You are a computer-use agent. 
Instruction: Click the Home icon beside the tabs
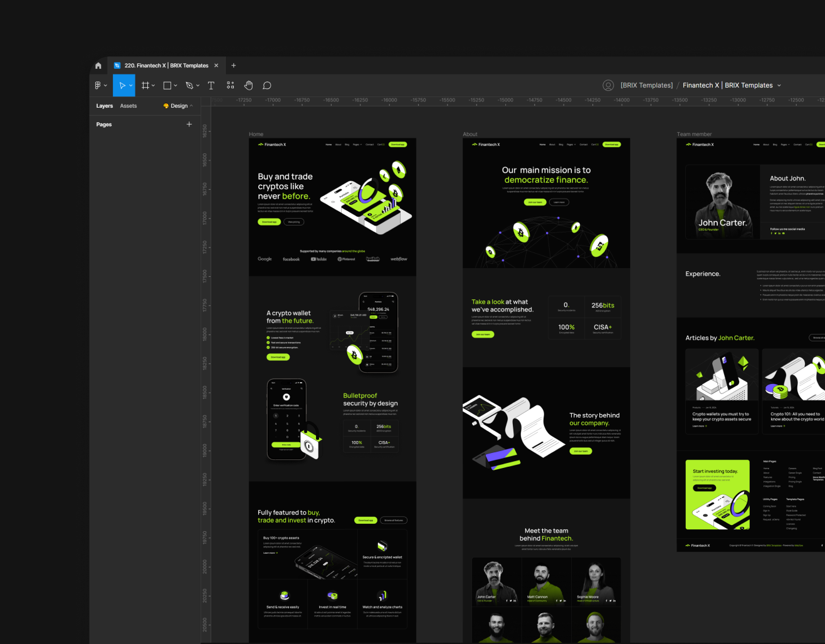(x=98, y=65)
